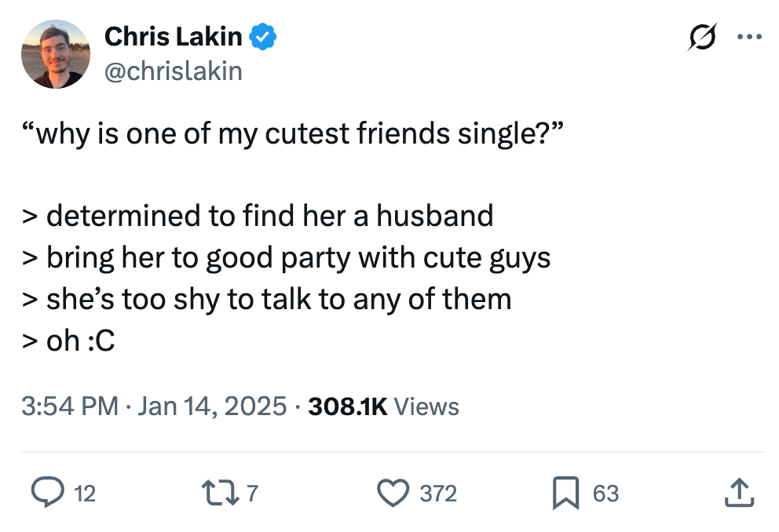779x532 pixels.
Task: Click the profile avatar photo
Action: [x=56, y=53]
